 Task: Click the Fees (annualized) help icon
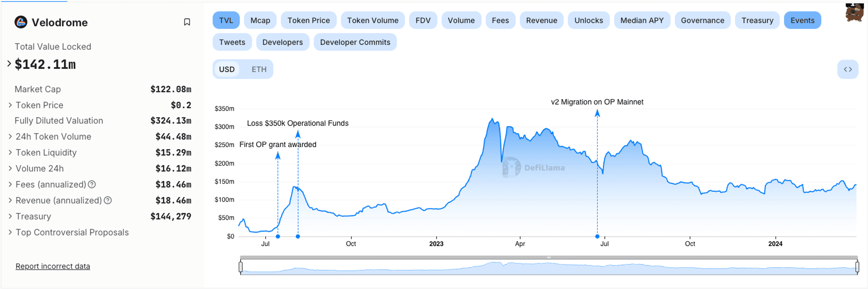[x=92, y=184]
